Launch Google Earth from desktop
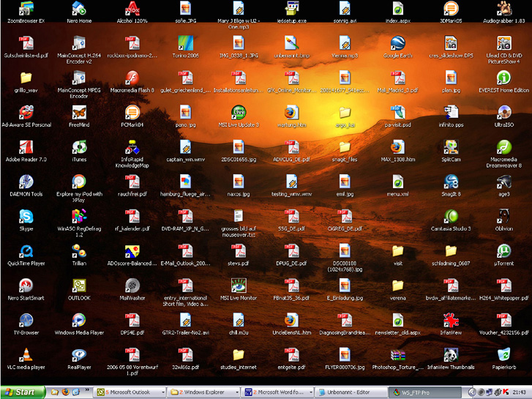Viewport: 532px width, 399px height. click(x=397, y=43)
